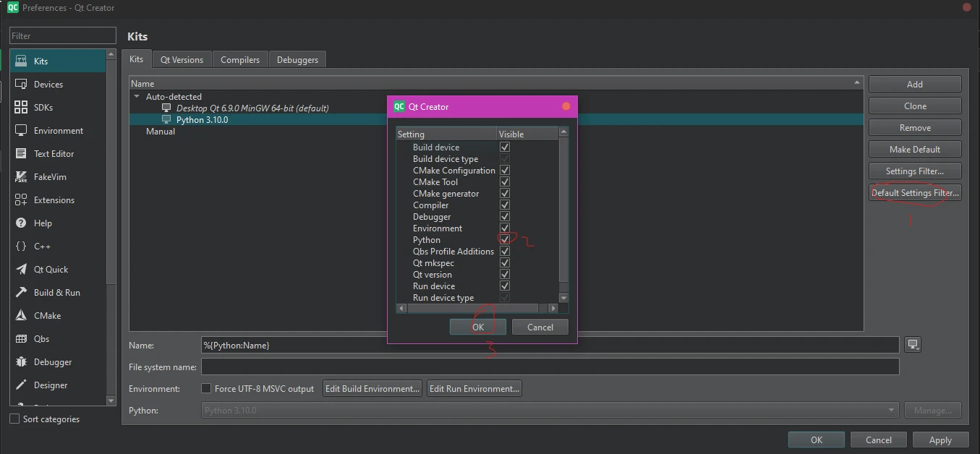The image size is (980, 454).
Task: Open C++ category braces icon
Action: [x=21, y=247]
